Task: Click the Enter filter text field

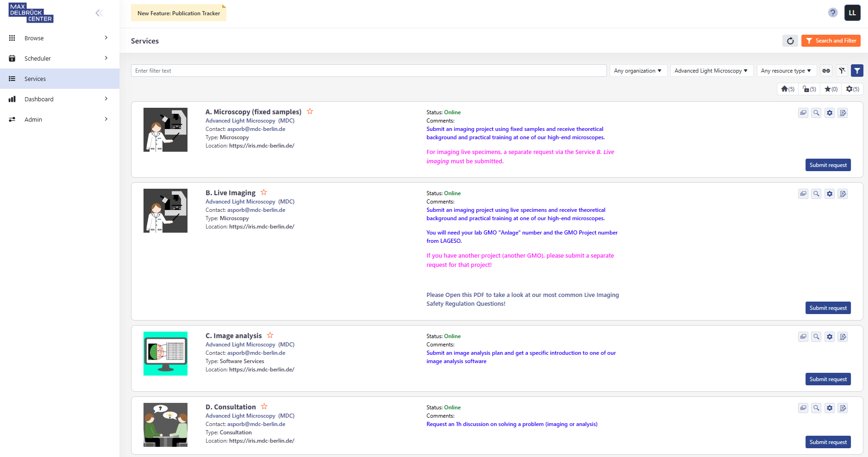Action: 368,71
